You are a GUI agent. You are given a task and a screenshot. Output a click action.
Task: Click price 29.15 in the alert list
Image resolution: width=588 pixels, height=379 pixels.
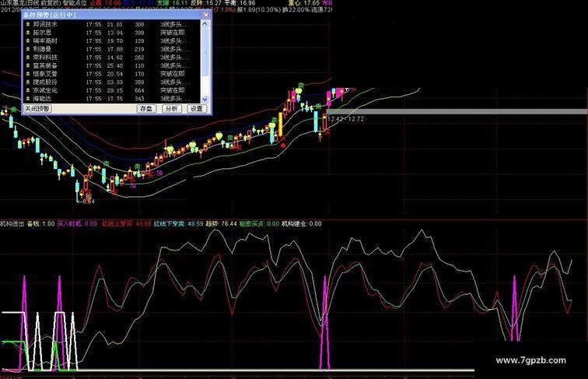tap(115, 90)
